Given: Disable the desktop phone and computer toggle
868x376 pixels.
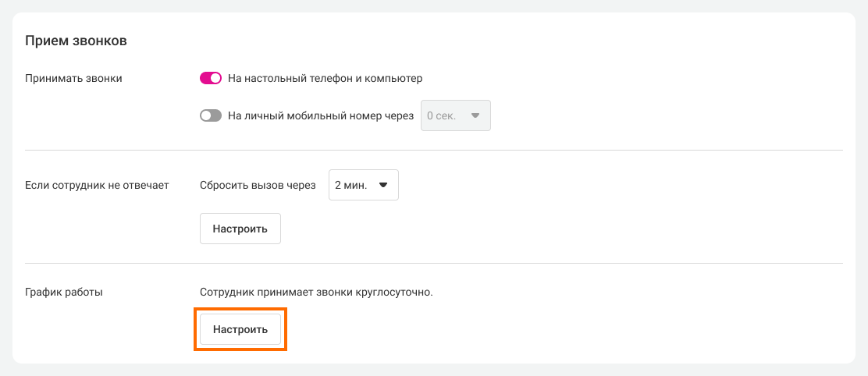Looking at the screenshot, I should tap(211, 78).
